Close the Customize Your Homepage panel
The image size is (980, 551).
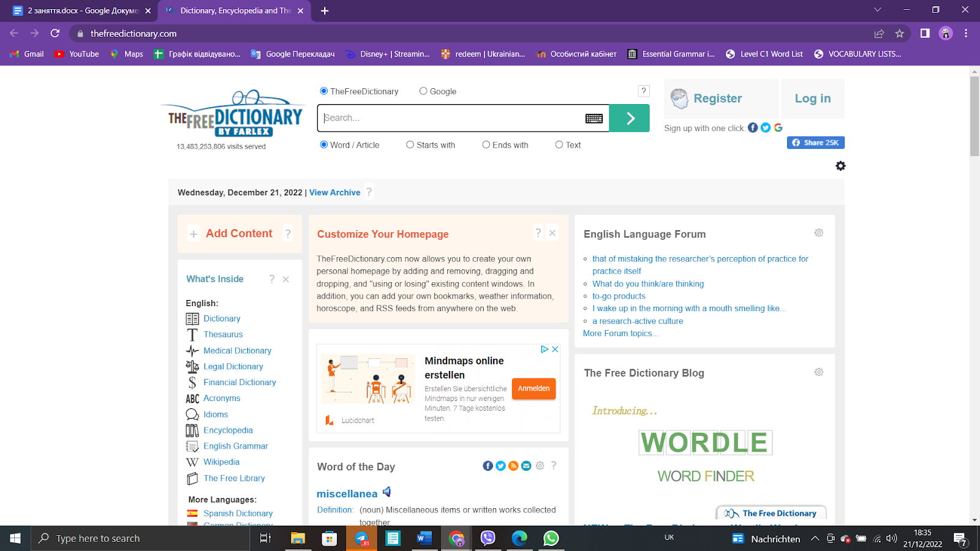tap(552, 233)
